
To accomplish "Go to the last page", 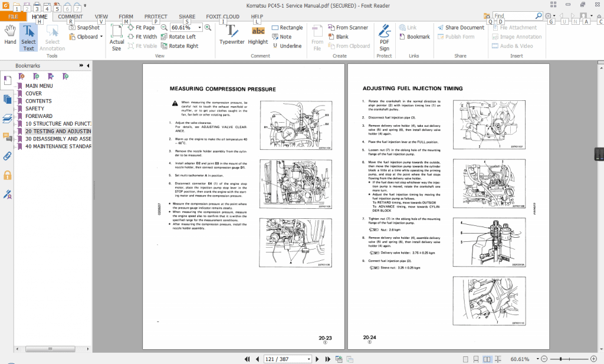I will (328, 359).
